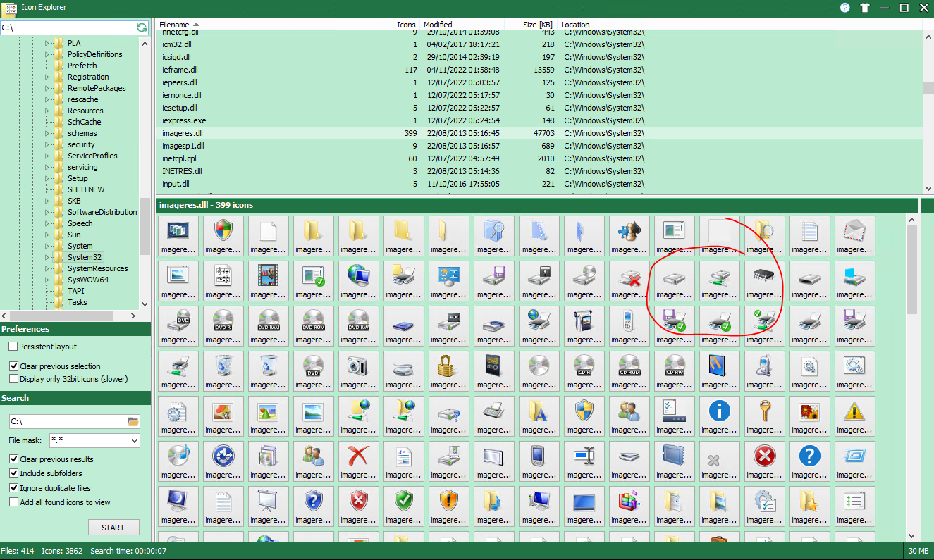The height and width of the screenshot is (560, 934).
Task: Enable Persistent layout checkbox
Action: [13, 347]
